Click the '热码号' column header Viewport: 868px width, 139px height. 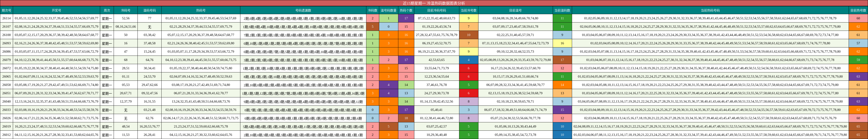click(x=201, y=10)
